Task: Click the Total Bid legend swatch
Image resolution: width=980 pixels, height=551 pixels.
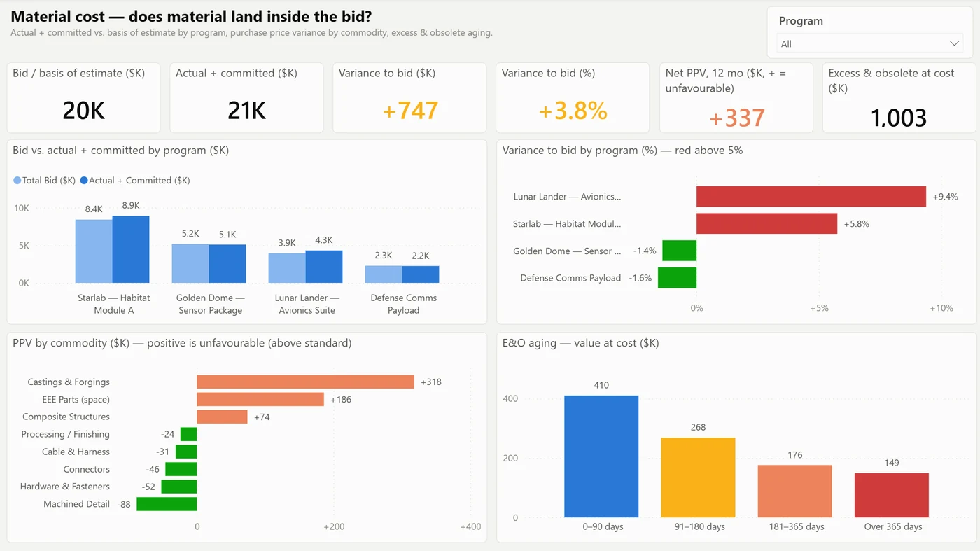Action: [17, 181]
